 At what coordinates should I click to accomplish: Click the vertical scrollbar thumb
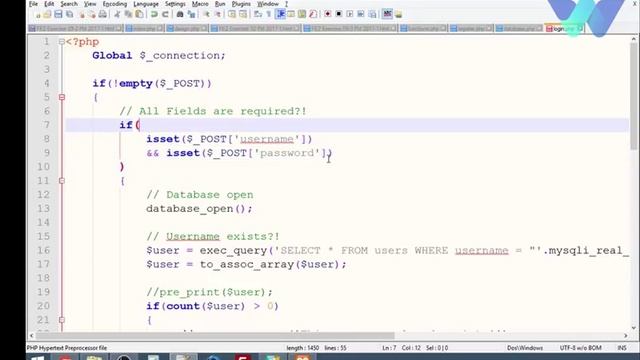633,96
